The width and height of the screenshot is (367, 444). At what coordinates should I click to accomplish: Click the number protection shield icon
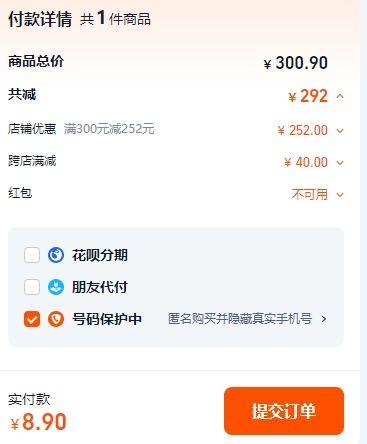click(x=56, y=319)
